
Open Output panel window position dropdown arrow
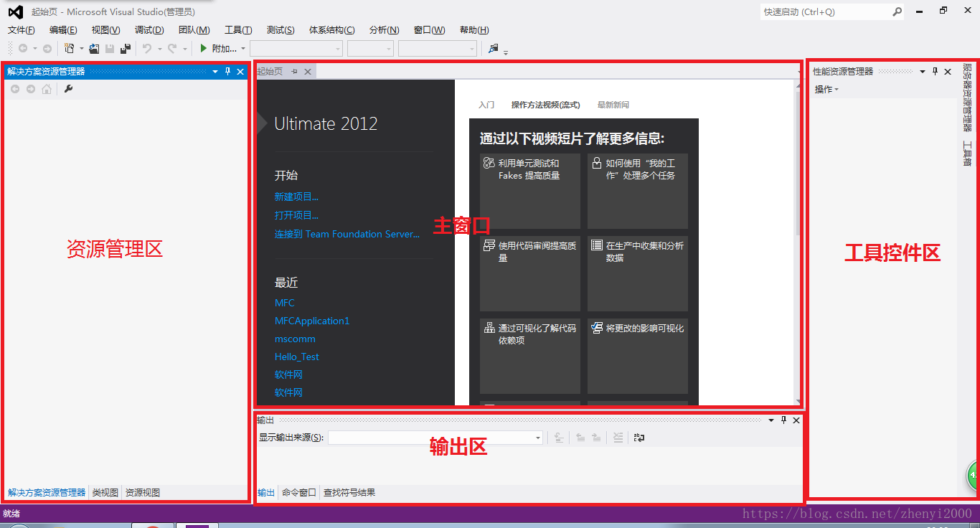click(x=771, y=420)
